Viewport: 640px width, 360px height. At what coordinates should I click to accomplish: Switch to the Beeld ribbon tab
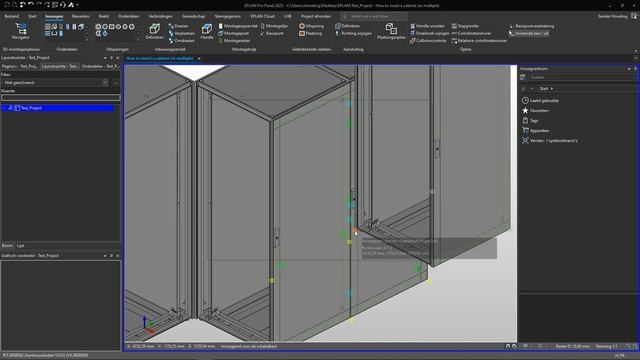(104, 16)
